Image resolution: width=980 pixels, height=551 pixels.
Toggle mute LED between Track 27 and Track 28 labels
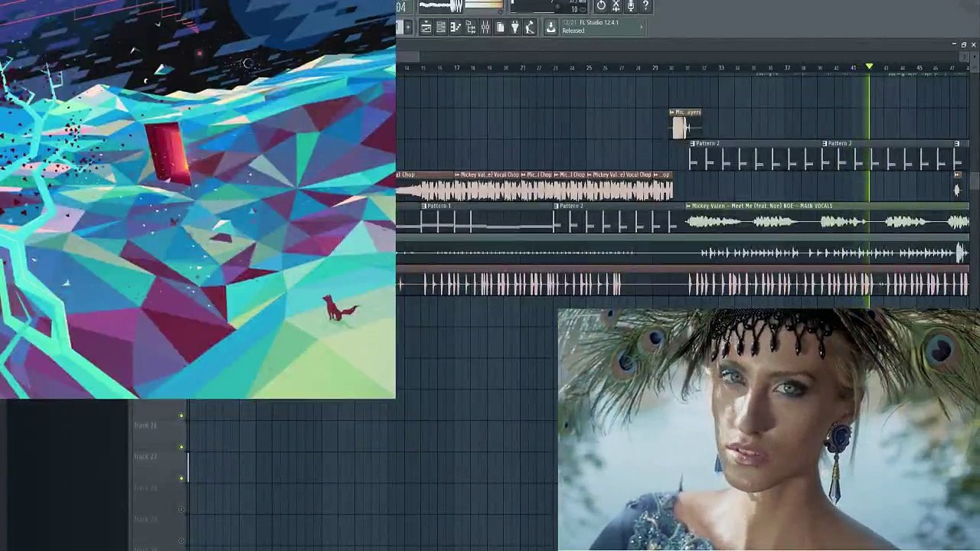[181, 478]
